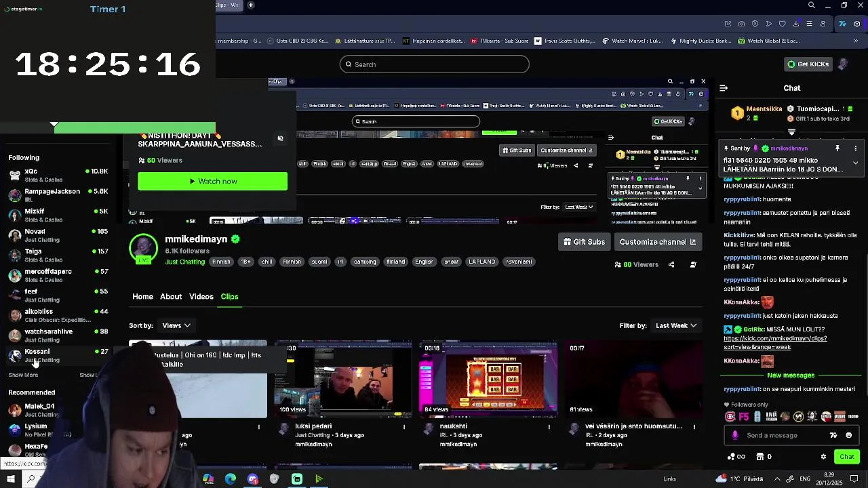The height and width of the screenshot is (488, 868).
Task: Expand the Filter by Last Week dropdown
Action: [x=676, y=325]
